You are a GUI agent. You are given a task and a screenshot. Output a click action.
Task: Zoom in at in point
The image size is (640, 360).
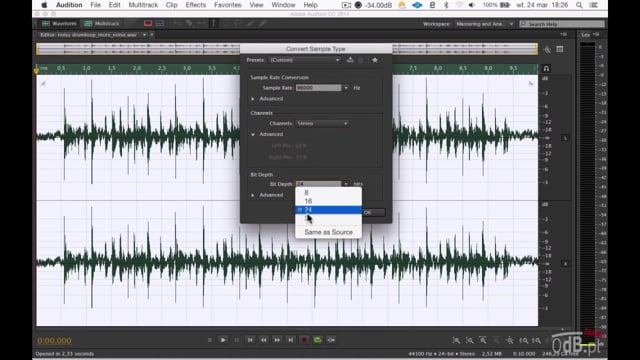tap(523, 340)
